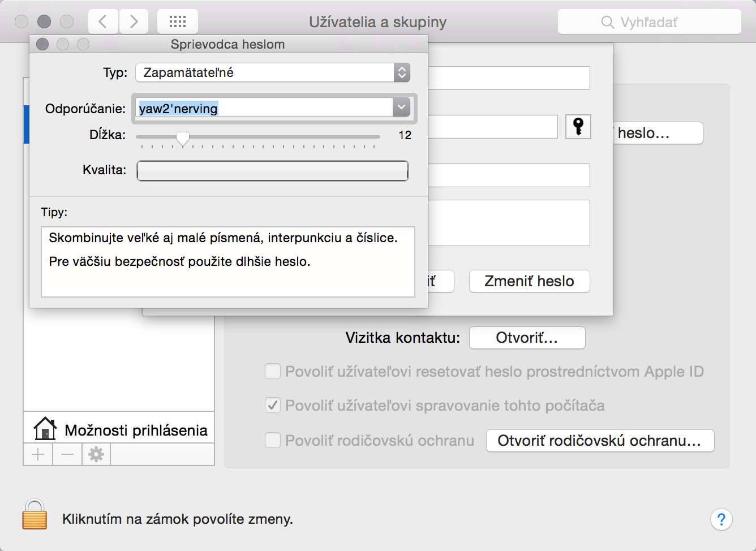Go forward with the right arrow button
Viewport: 756px width, 551px height.
[x=134, y=22]
